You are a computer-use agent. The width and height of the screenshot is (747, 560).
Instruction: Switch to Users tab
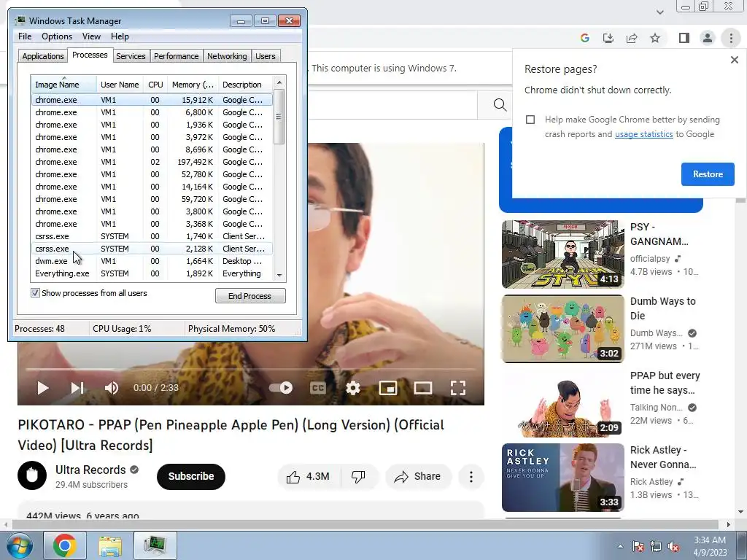point(266,56)
